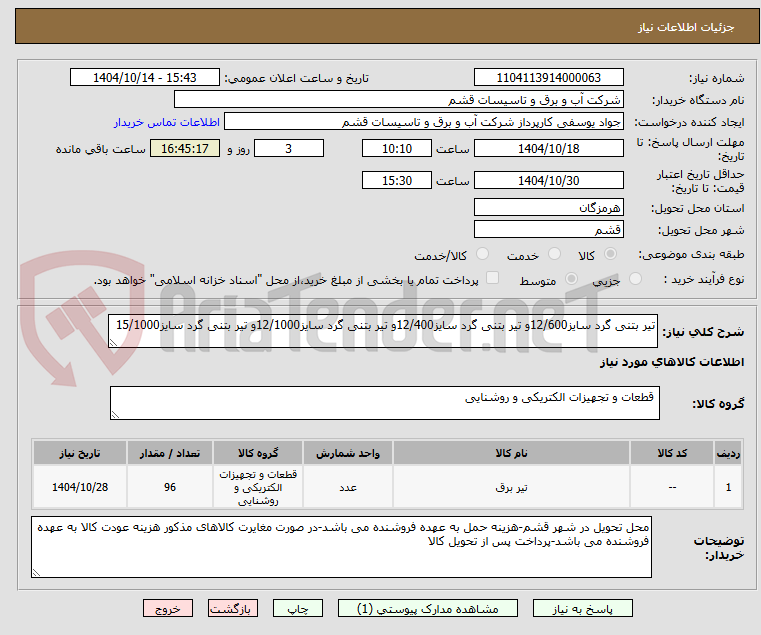Click the نام کالا column header
The image size is (761, 635).
511,453
